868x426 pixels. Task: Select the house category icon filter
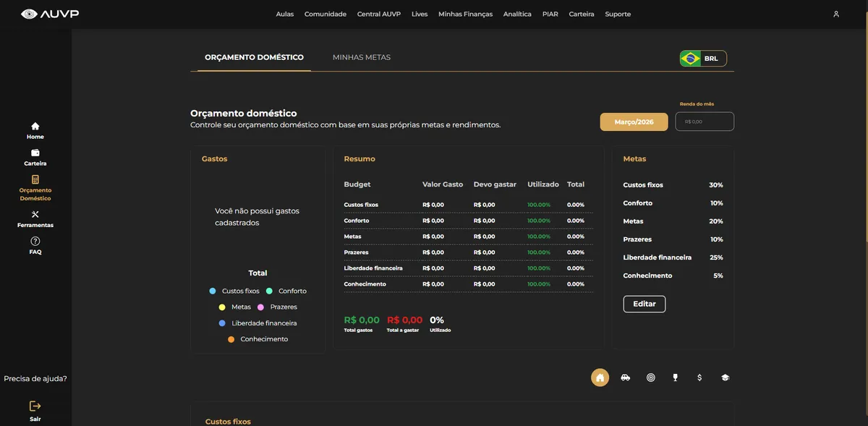(x=600, y=378)
